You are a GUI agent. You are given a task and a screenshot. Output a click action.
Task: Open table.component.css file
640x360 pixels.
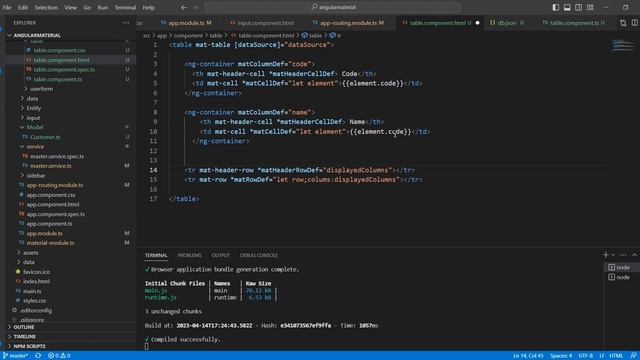tap(59, 50)
